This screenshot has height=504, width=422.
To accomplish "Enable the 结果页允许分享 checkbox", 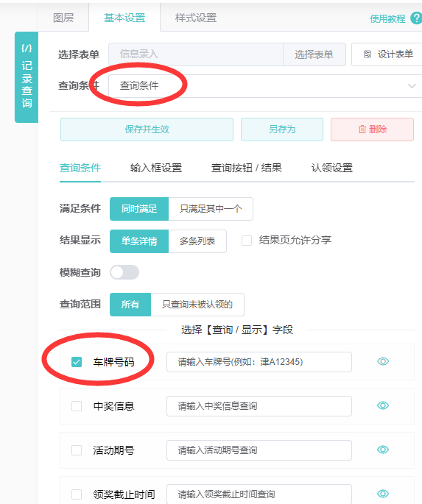I will 247,241.
